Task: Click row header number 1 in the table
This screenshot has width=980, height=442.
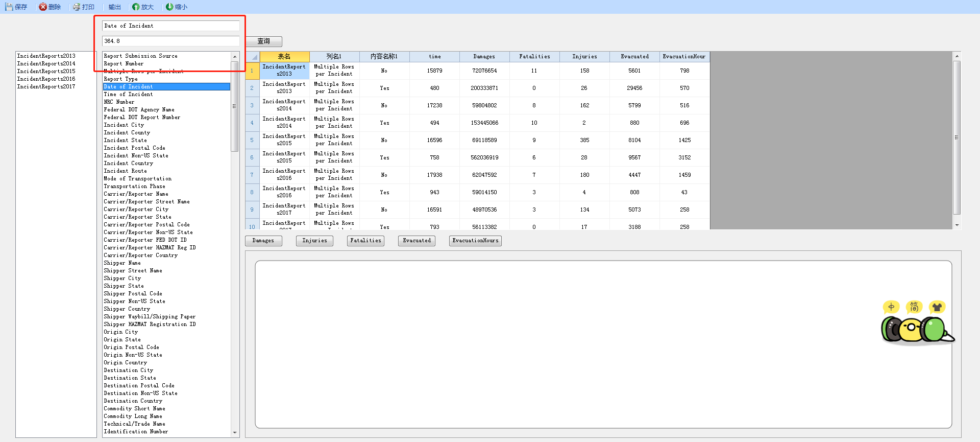Action: click(252, 71)
